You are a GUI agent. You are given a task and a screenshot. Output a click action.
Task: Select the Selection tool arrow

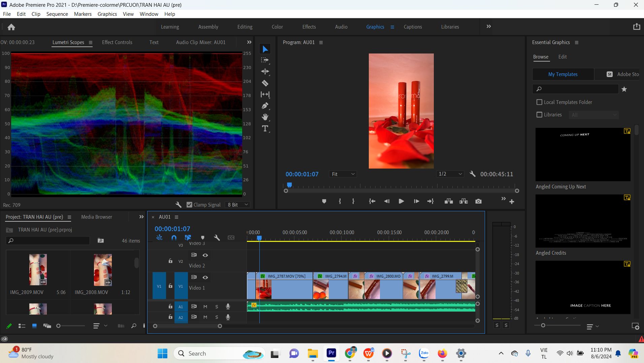pos(265,49)
